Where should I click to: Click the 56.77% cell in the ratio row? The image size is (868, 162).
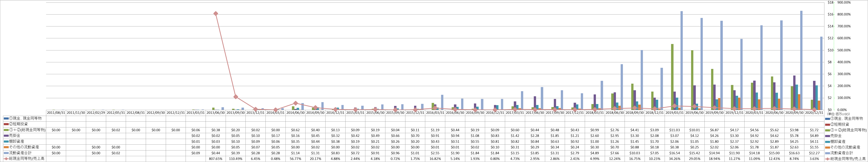(295, 159)
